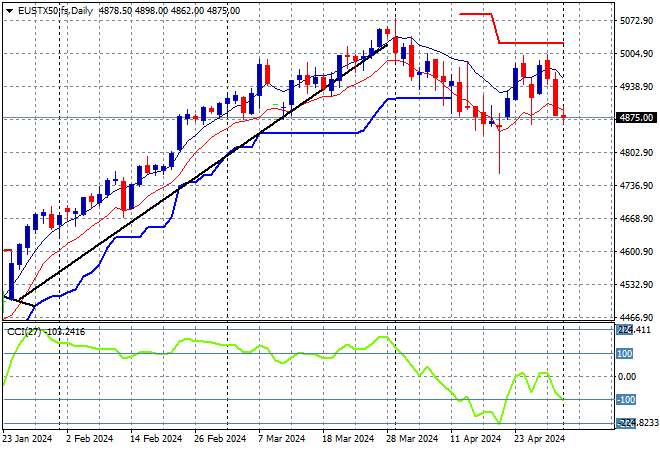This screenshot has width=660, height=450.
Task: Click the EUSTX50.fs,Daily chart title
Action: [55, 11]
